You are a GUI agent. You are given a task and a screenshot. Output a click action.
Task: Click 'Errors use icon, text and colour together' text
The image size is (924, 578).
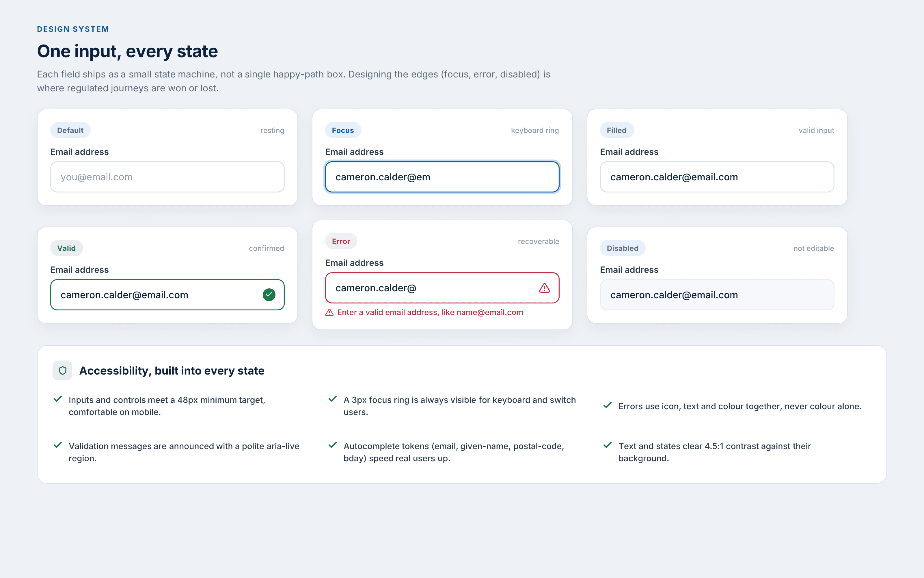(x=740, y=406)
